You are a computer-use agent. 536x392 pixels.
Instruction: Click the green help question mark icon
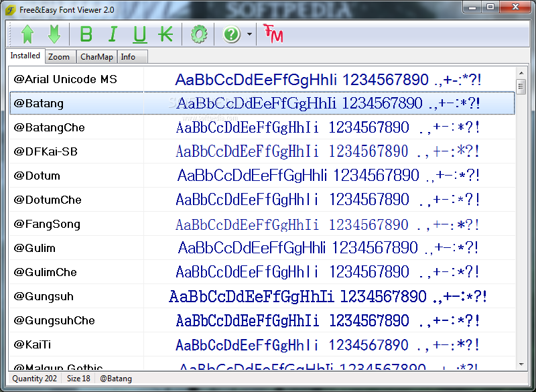click(231, 34)
